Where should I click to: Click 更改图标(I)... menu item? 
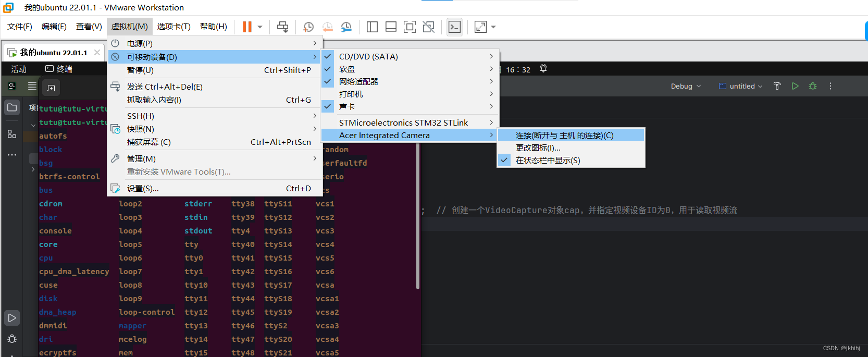(571, 147)
